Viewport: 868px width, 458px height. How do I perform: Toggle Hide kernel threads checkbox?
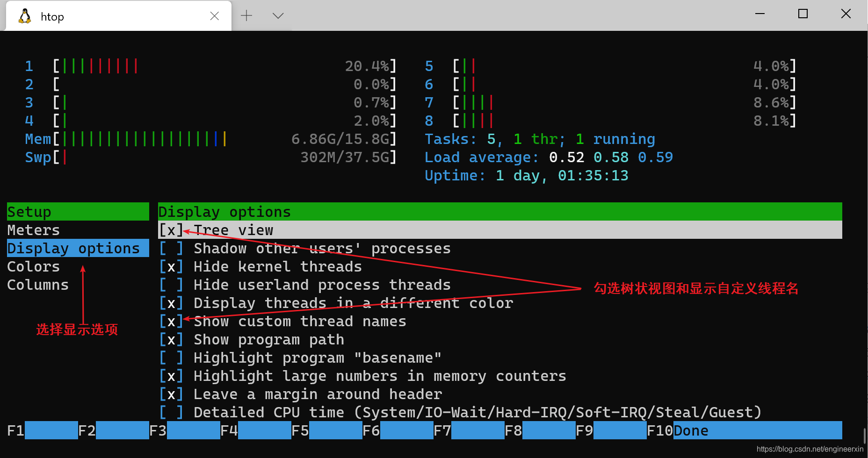coord(171,266)
